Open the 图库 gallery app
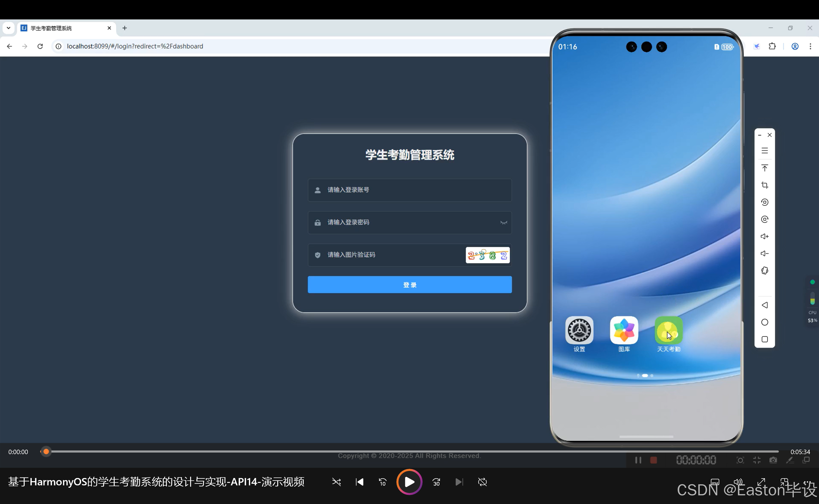Viewport: 819px width, 504px height. click(624, 331)
